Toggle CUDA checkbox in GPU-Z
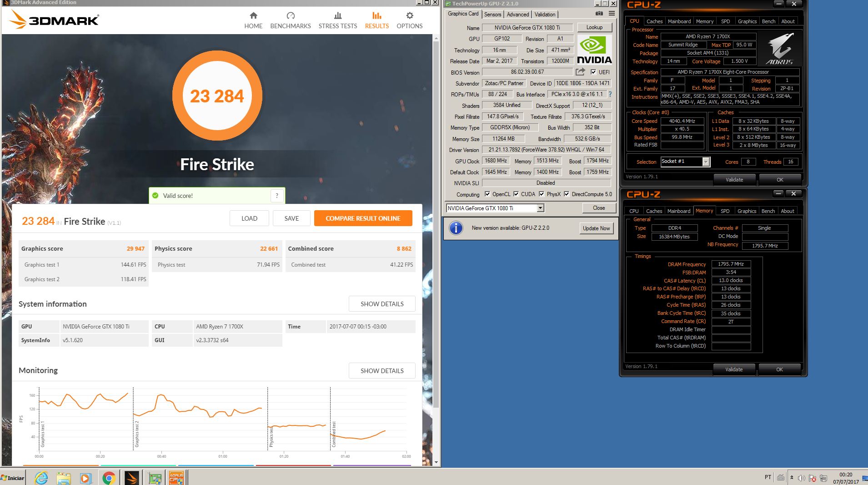Image resolution: width=868 pixels, height=485 pixels. tap(516, 194)
